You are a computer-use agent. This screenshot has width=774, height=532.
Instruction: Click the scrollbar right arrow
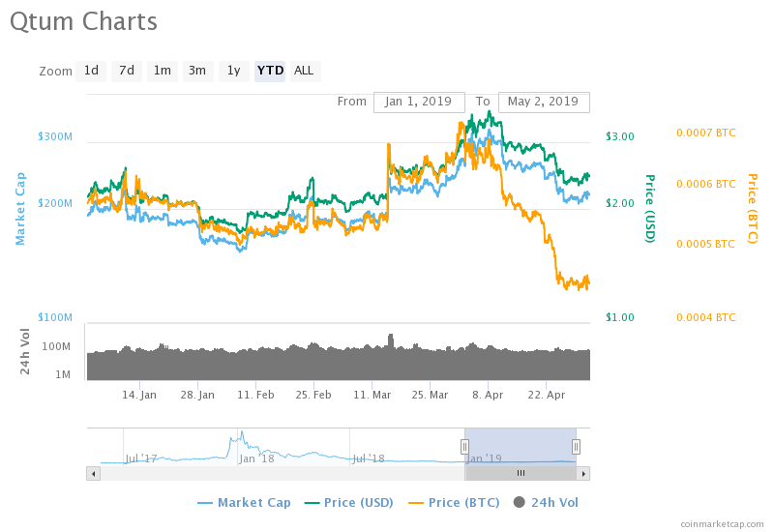coord(583,474)
